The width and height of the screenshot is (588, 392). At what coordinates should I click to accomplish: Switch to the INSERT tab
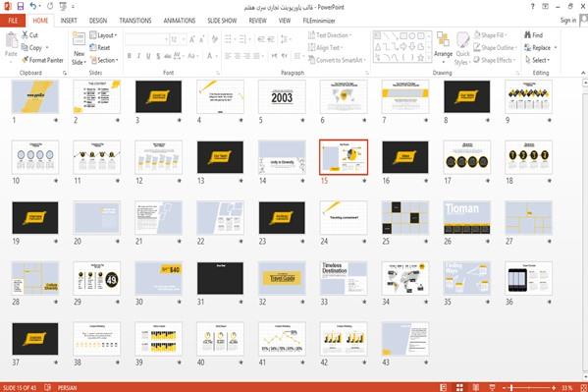click(69, 21)
